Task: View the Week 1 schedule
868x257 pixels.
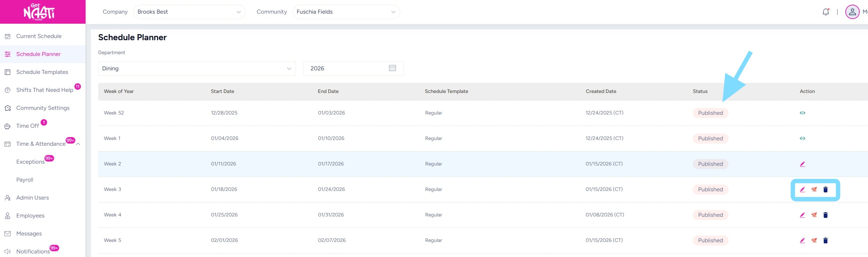Action: pos(802,139)
